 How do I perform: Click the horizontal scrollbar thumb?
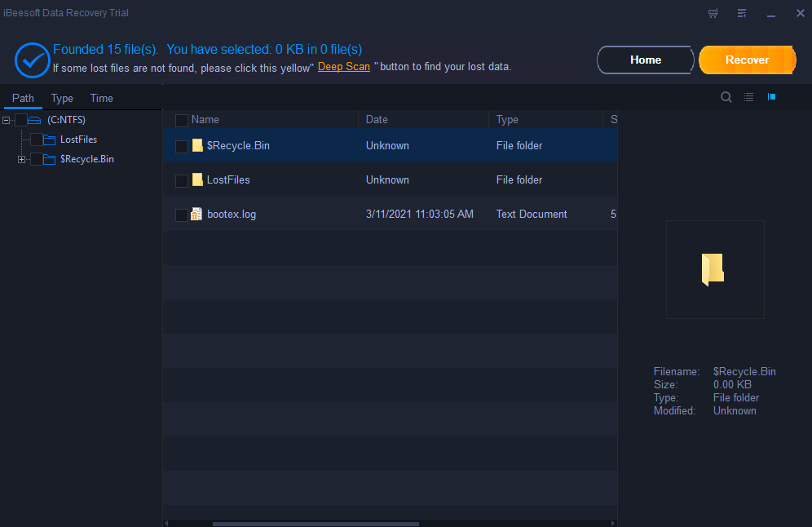[316, 524]
